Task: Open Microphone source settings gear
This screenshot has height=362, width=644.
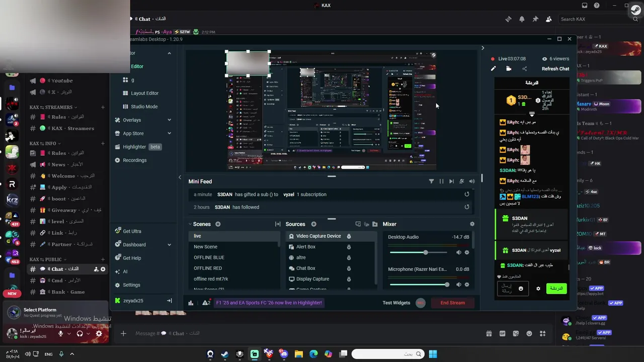Action: tap(467, 285)
